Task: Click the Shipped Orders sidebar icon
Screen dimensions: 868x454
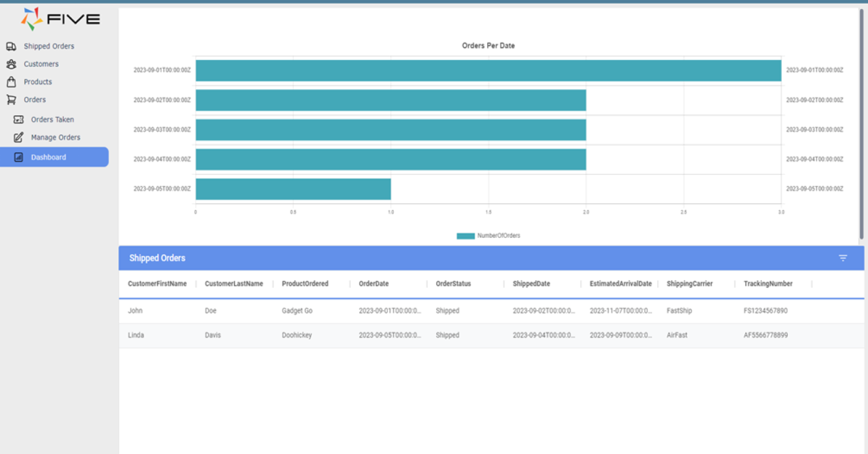Action: 11,46
